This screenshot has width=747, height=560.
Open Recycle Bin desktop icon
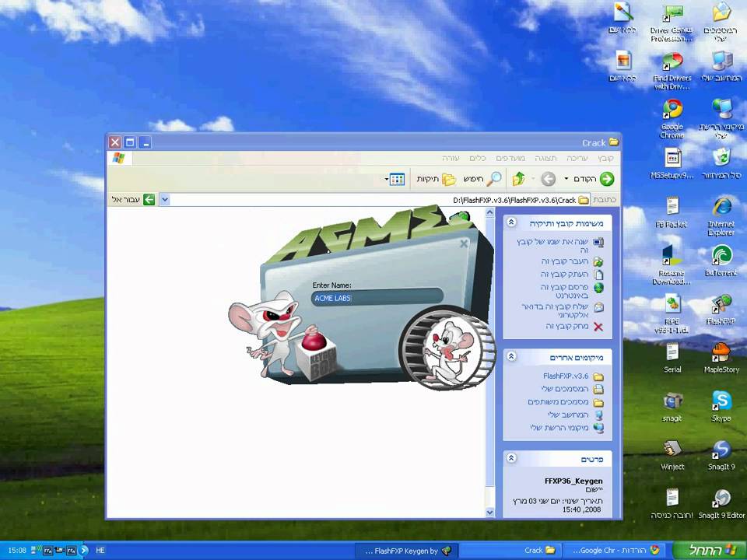click(x=721, y=163)
